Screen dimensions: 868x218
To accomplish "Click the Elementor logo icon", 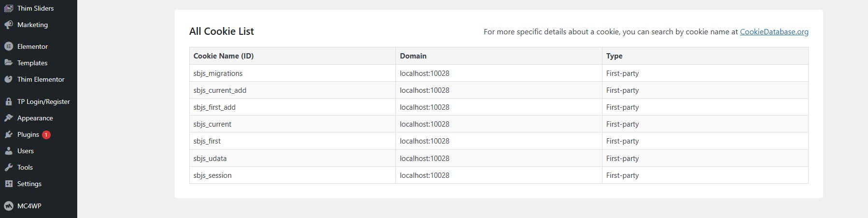I will pos(9,46).
